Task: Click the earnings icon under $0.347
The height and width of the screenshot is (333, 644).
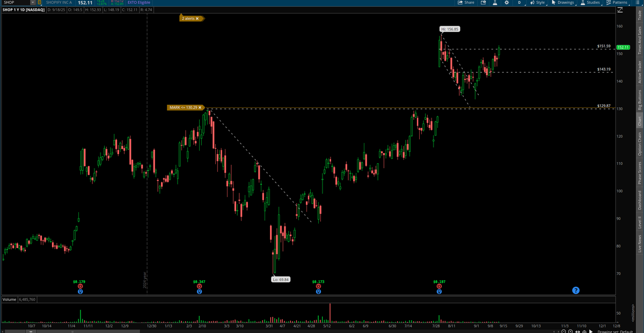Action: (199, 287)
